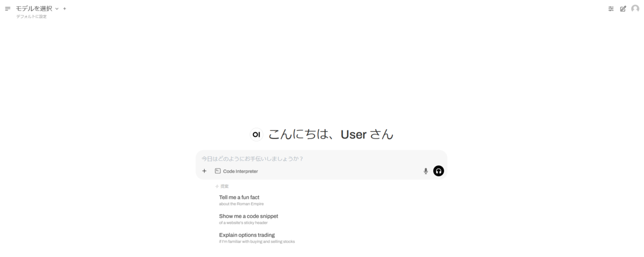Image resolution: width=644 pixels, height=257 pixels.
Task: Launch voice mode with the headphones button
Action: coord(438,171)
